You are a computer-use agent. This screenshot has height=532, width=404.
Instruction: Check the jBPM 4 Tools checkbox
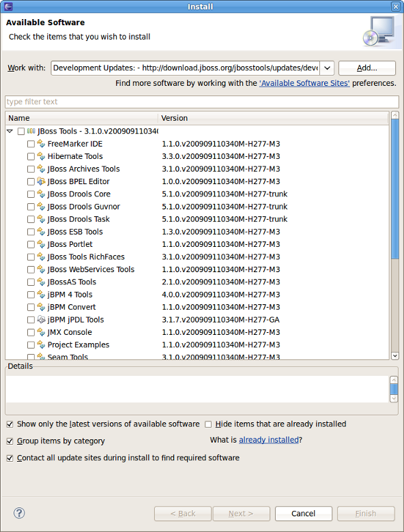[x=31, y=295]
